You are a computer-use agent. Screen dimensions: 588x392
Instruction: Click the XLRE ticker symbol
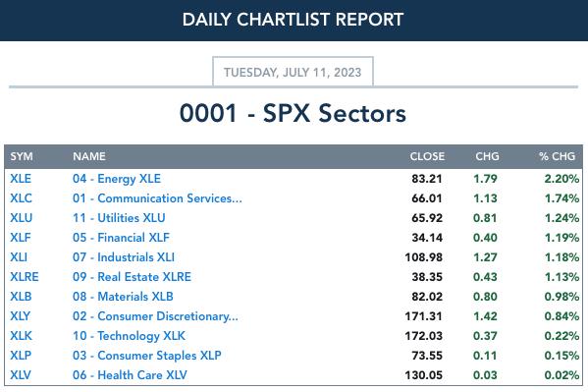coord(25,277)
